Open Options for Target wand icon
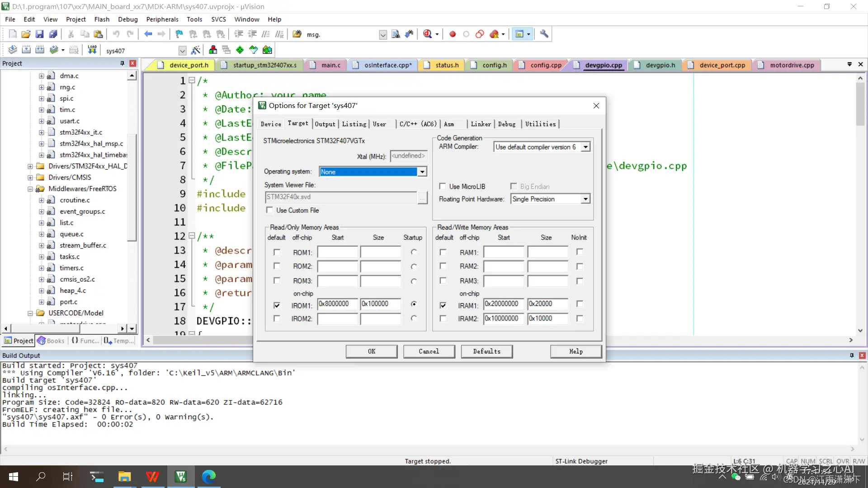 196,50
